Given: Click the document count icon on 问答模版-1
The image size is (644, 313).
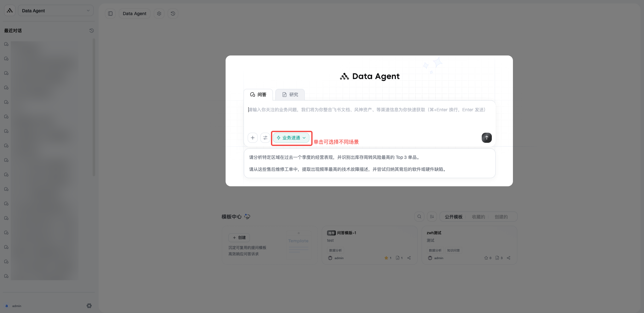Looking at the screenshot, I should (x=398, y=258).
